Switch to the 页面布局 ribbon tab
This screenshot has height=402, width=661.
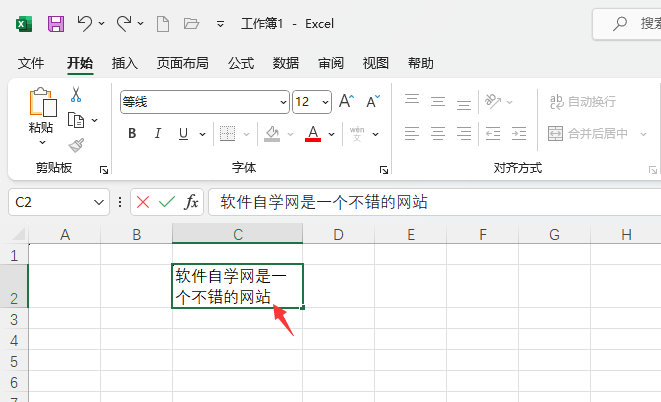tap(183, 63)
